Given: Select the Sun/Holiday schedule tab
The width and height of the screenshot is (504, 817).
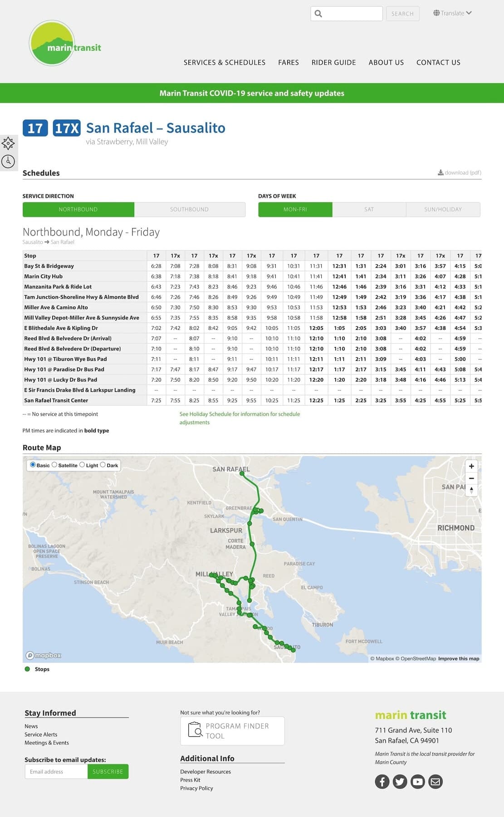Looking at the screenshot, I should coord(443,209).
